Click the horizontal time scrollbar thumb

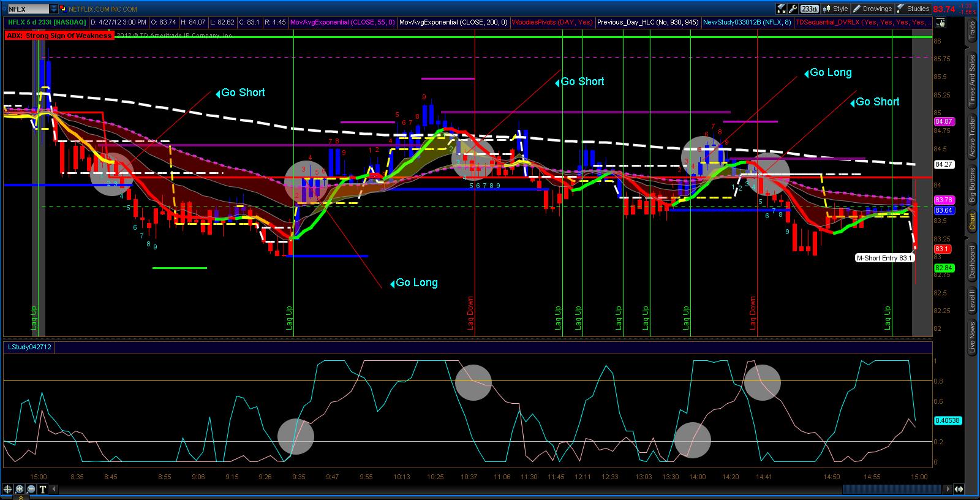pos(892,489)
